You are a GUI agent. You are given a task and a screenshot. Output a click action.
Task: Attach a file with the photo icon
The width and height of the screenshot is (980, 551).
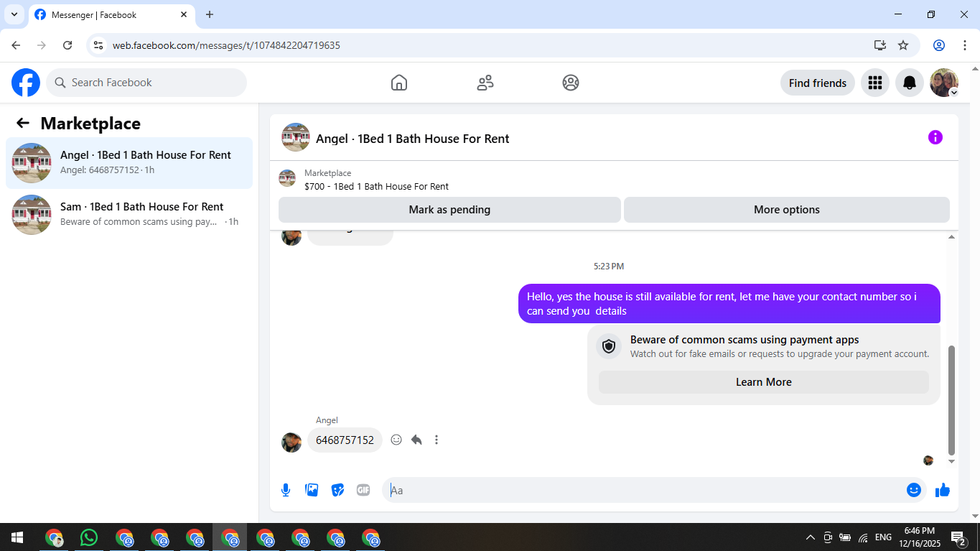[x=312, y=490]
